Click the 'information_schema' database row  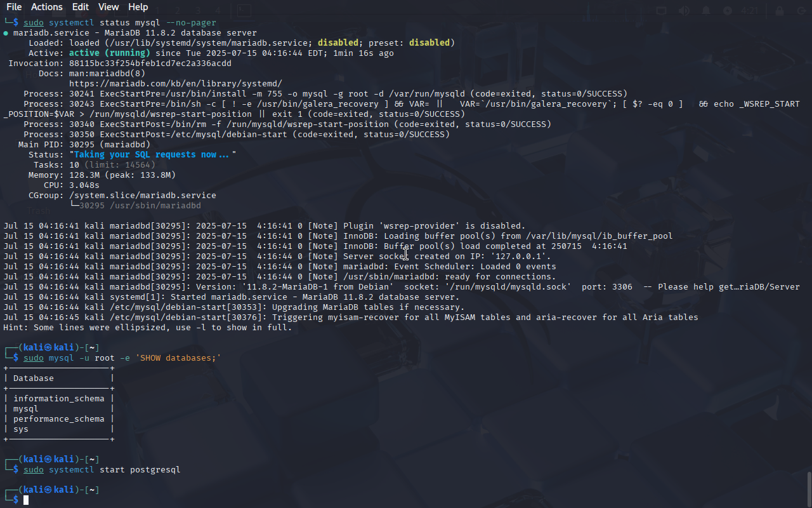(x=59, y=399)
